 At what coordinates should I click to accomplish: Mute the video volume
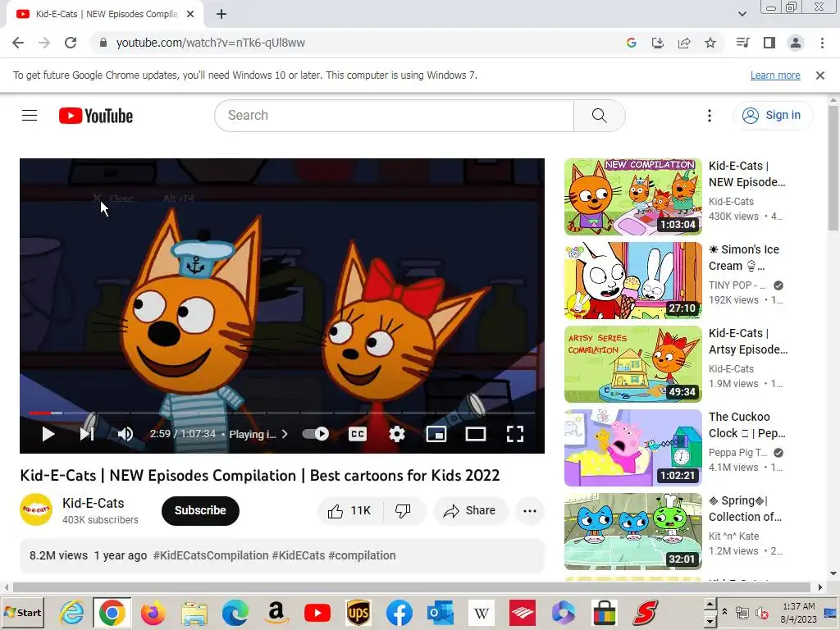tap(126, 434)
